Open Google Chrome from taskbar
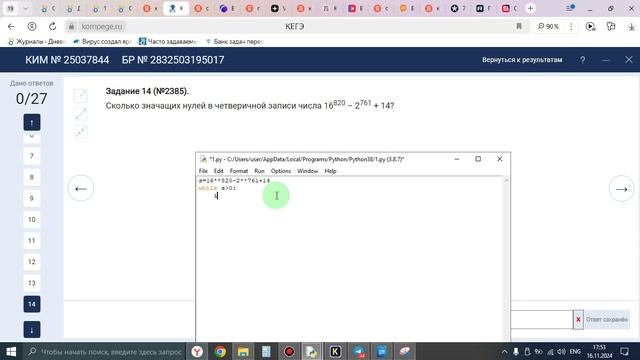The image size is (640, 360). point(220,351)
